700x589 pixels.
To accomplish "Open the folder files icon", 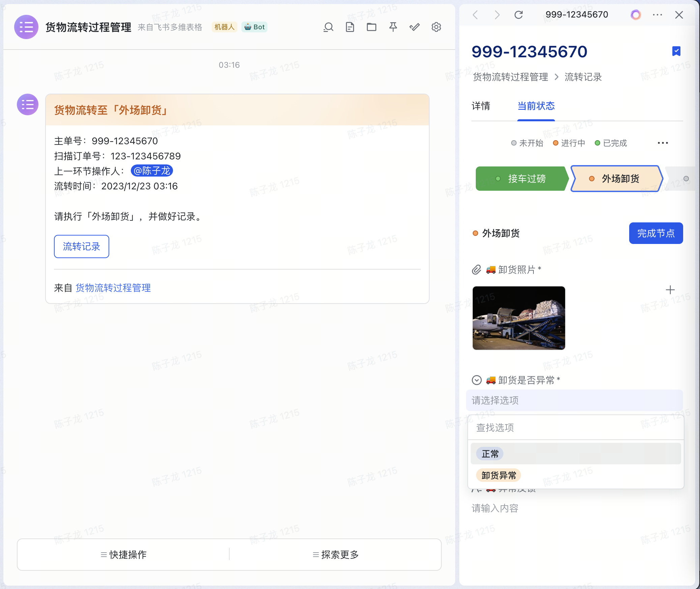I will (x=372, y=27).
